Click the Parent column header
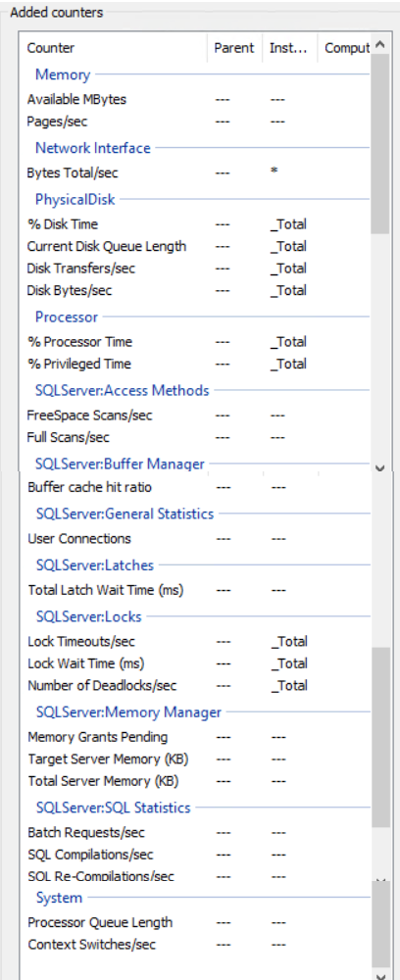Image resolution: width=400 pixels, height=980 pixels. pos(234,47)
